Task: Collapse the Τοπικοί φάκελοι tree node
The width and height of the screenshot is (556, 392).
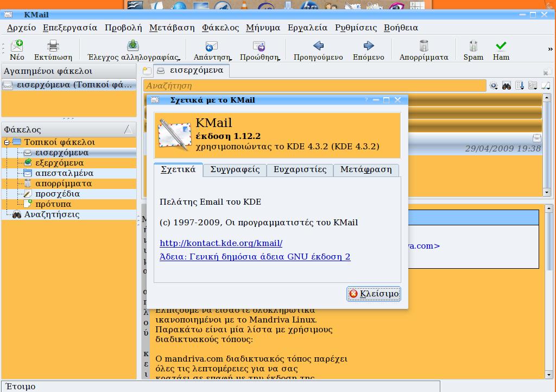Action: coord(7,142)
